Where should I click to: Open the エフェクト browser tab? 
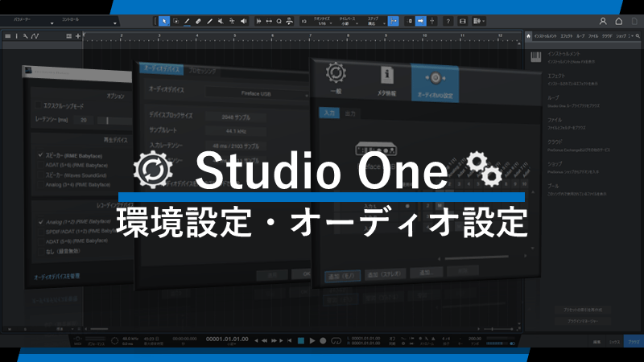pyautogui.click(x=567, y=36)
